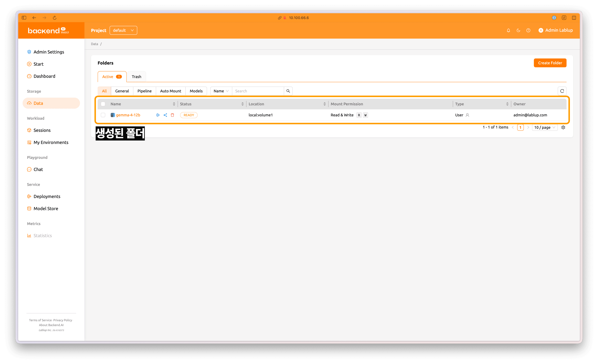Start service from gemma-4-12b folder icon

tap(158, 115)
